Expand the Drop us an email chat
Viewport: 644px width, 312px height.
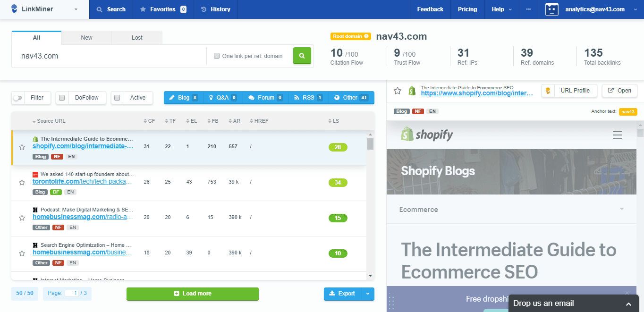pos(628,304)
